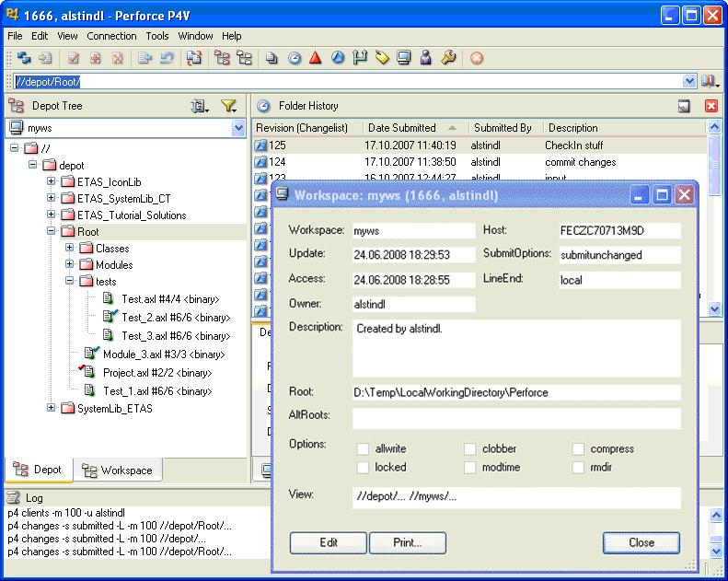The height and width of the screenshot is (581, 728).
Task: Click the Folder History undock icon
Action: pos(684,106)
